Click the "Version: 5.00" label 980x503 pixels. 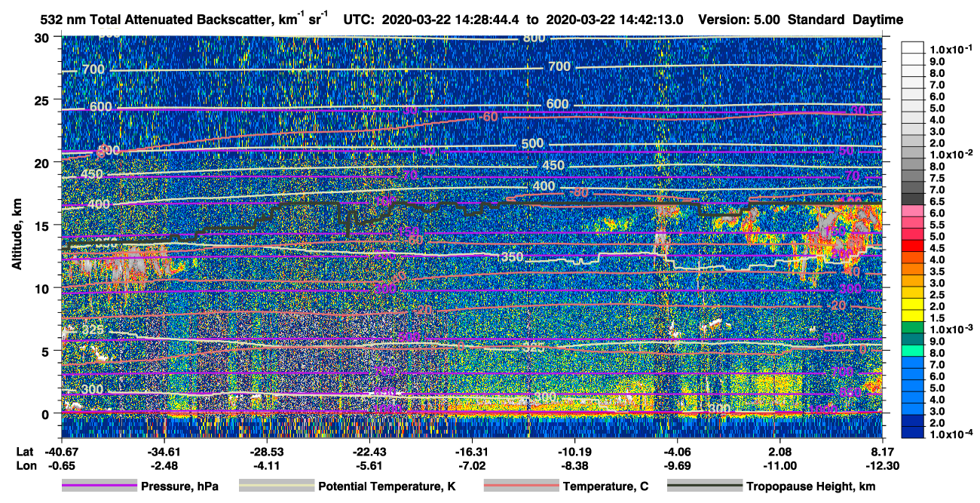point(740,20)
